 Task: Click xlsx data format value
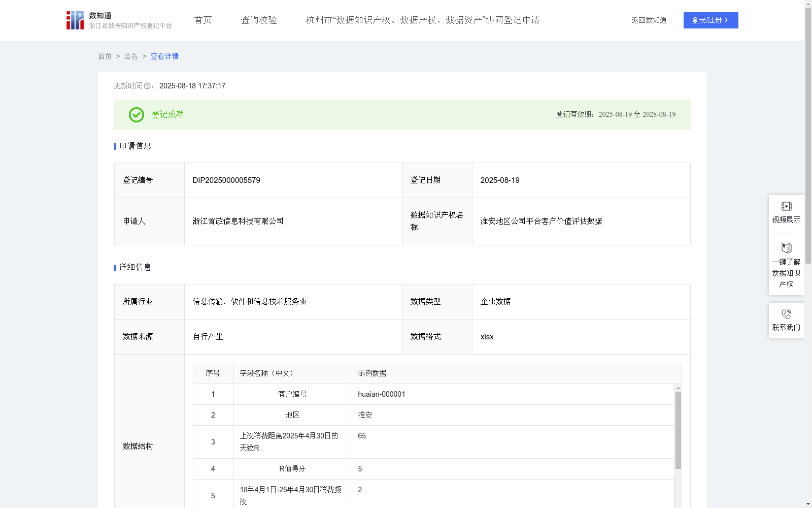[x=487, y=337]
